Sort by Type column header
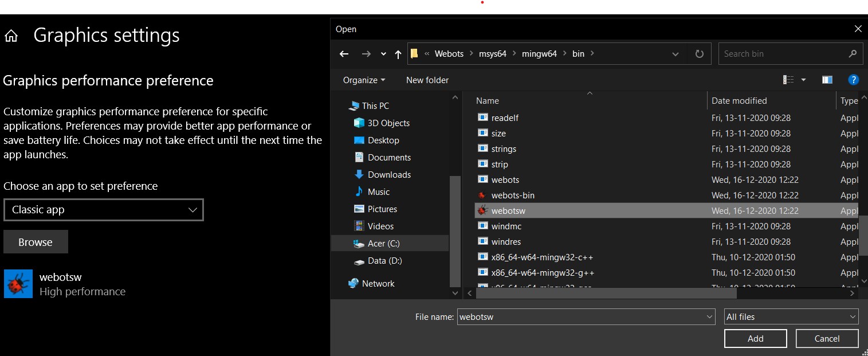868x356 pixels. pyautogui.click(x=849, y=101)
